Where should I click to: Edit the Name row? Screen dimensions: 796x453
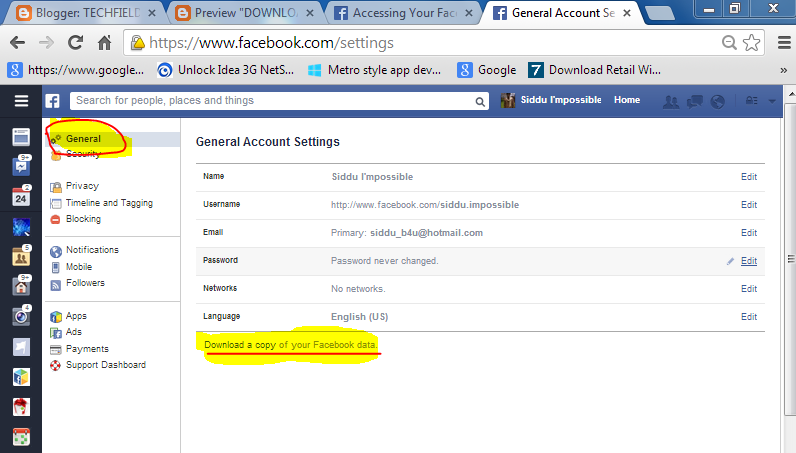(749, 177)
